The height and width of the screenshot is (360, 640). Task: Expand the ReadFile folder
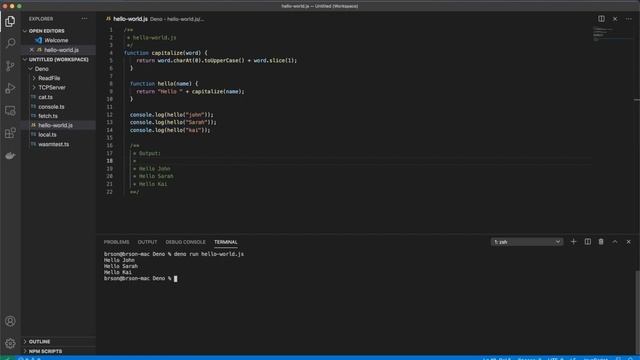pyautogui.click(x=34, y=78)
